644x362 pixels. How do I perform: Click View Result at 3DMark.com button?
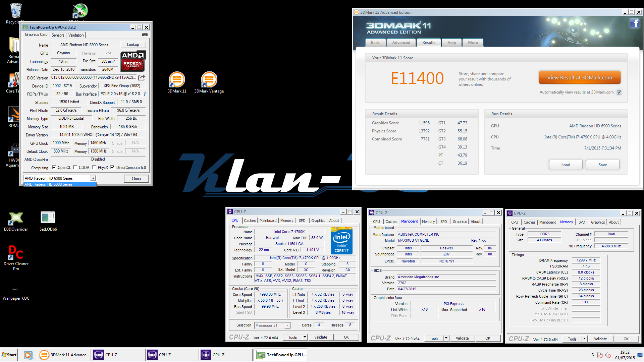click(580, 78)
